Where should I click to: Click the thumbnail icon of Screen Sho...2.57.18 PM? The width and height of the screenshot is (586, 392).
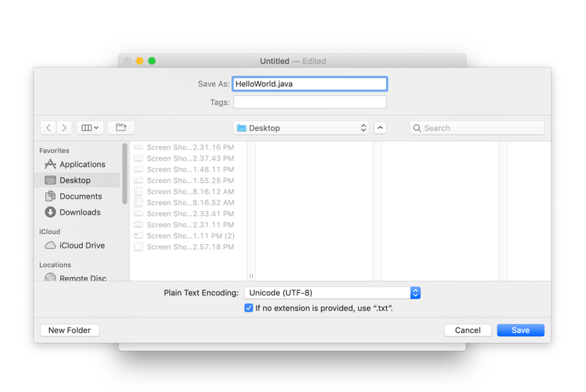[x=138, y=247]
